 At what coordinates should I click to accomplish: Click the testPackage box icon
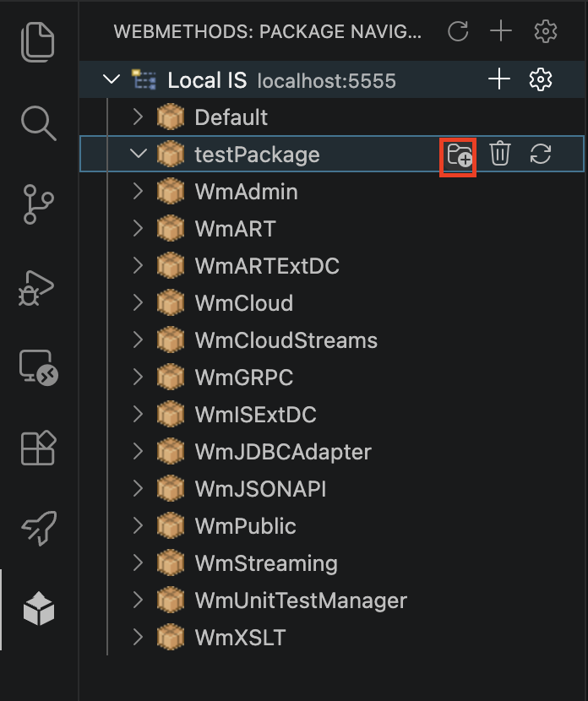(171, 154)
